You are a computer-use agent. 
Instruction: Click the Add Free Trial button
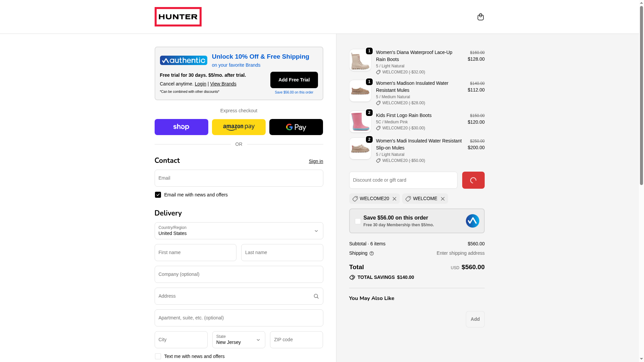coord(294,80)
